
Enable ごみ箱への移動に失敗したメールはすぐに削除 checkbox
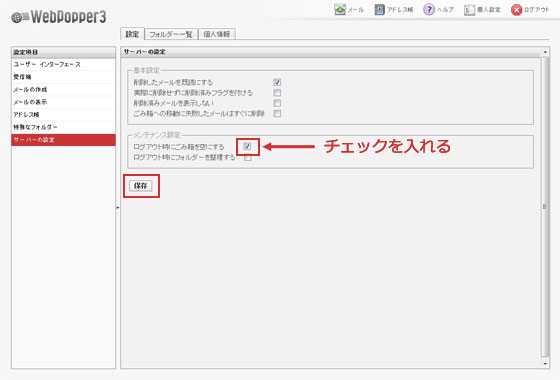[x=277, y=113]
